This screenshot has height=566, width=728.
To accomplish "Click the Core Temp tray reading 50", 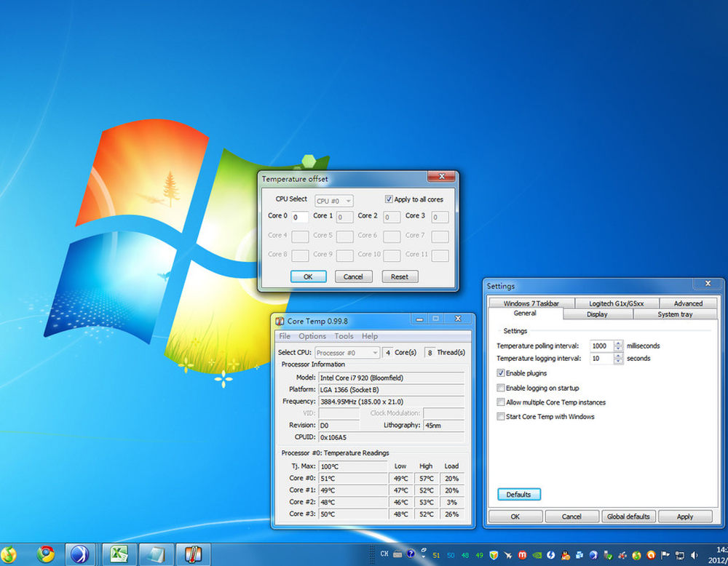I will tap(451, 555).
